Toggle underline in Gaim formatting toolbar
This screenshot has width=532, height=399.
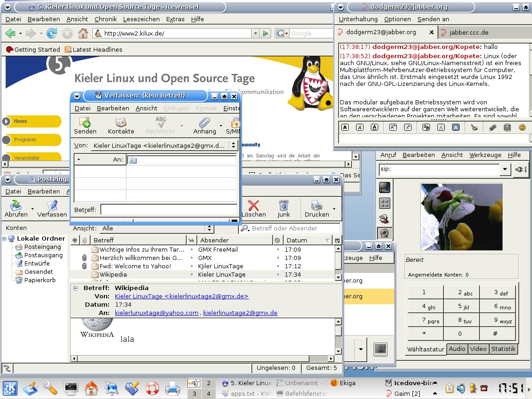click(x=375, y=127)
